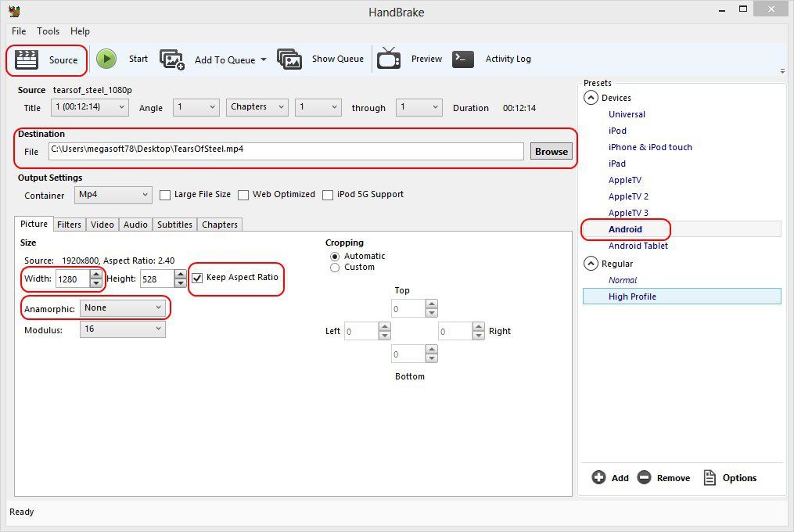Screen dimensions: 794x532
Task: Switch to the Video tab
Action: coord(102,225)
